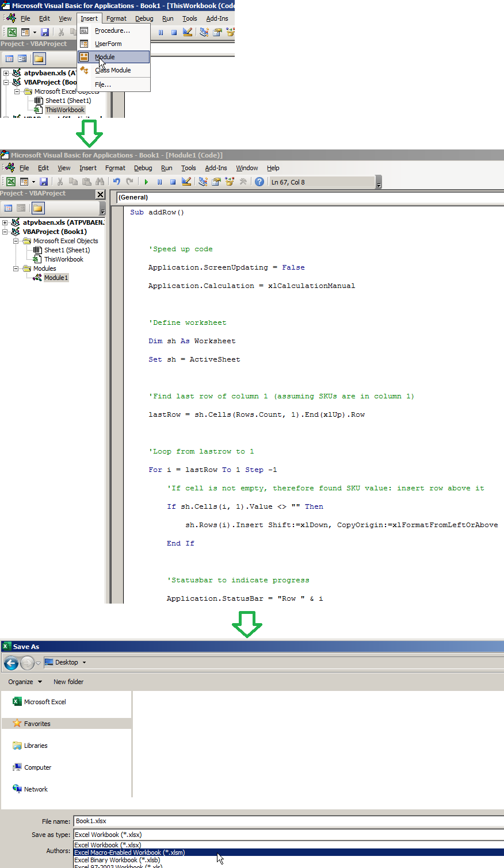Click Back arrow in Save As dialog

pos(11,663)
